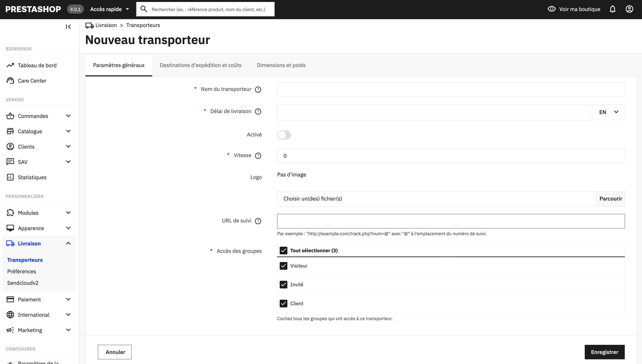This screenshot has height=364, width=642.
Task: Collapse the sidebar menu icon
Action: pyautogui.click(x=68, y=27)
